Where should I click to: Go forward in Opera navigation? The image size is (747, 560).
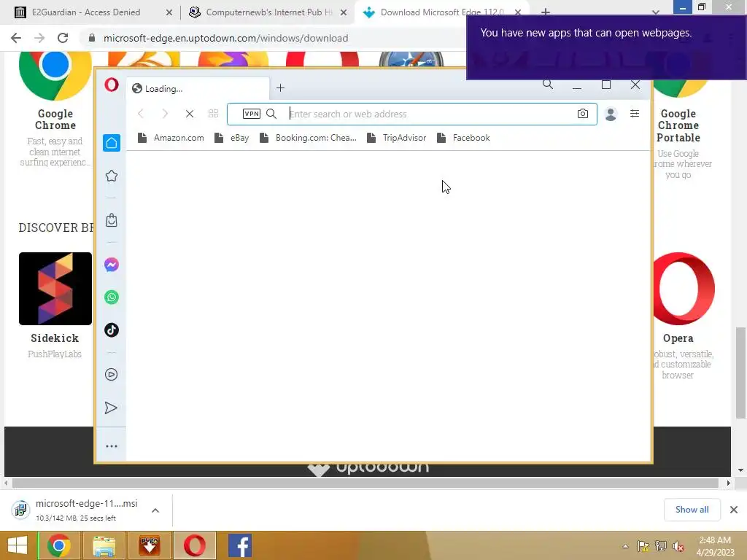point(165,113)
